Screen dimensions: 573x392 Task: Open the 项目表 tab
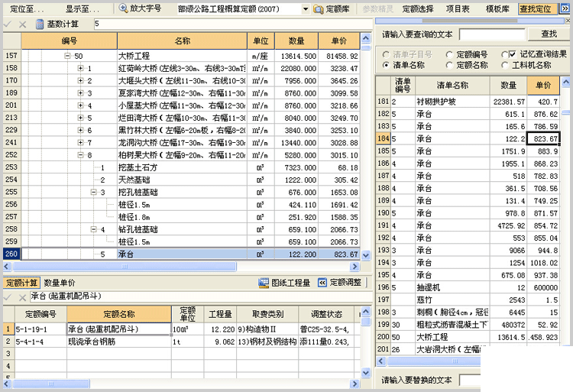(x=458, y=8)
